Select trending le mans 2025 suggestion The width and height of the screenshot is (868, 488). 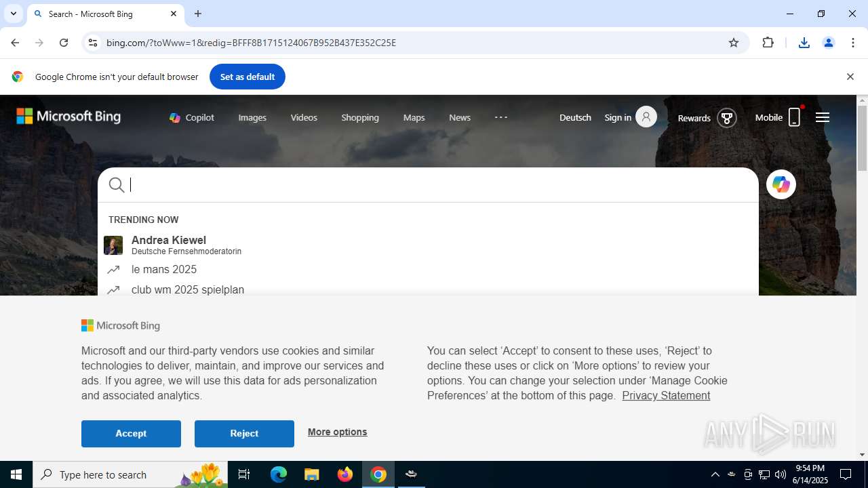click(x=428, y=269)
